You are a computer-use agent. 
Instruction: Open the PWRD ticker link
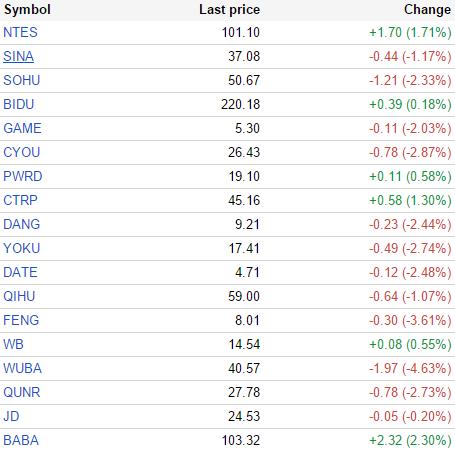[x=23, y=176]
